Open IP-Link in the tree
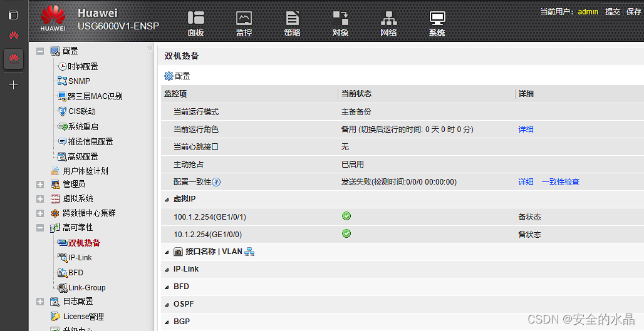644x331 pixels. 80,258
